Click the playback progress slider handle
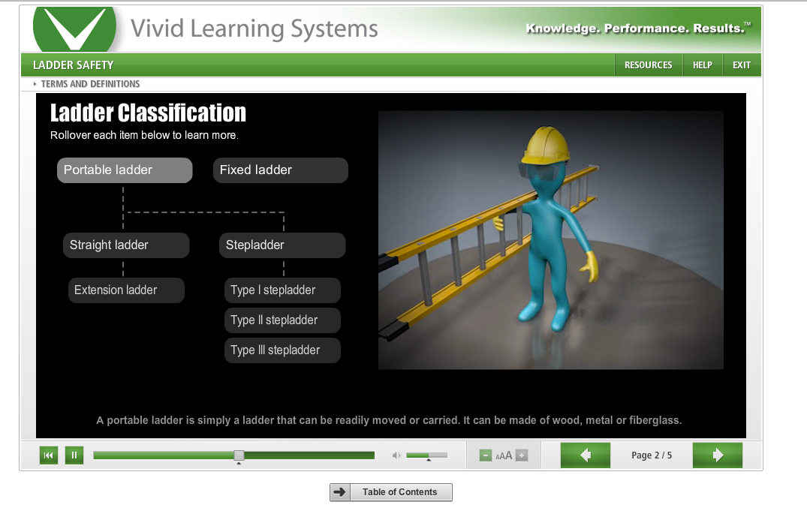The image size is (807, 532). (x=239, y=455)
